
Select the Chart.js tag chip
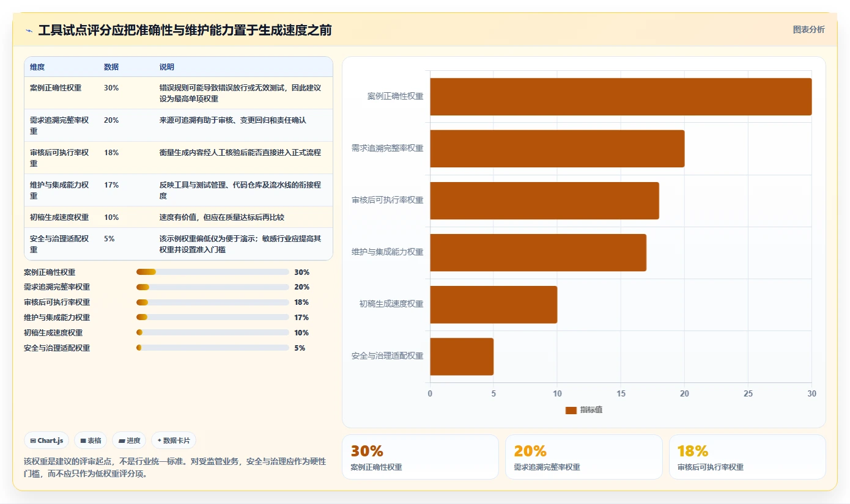(46, 440)
